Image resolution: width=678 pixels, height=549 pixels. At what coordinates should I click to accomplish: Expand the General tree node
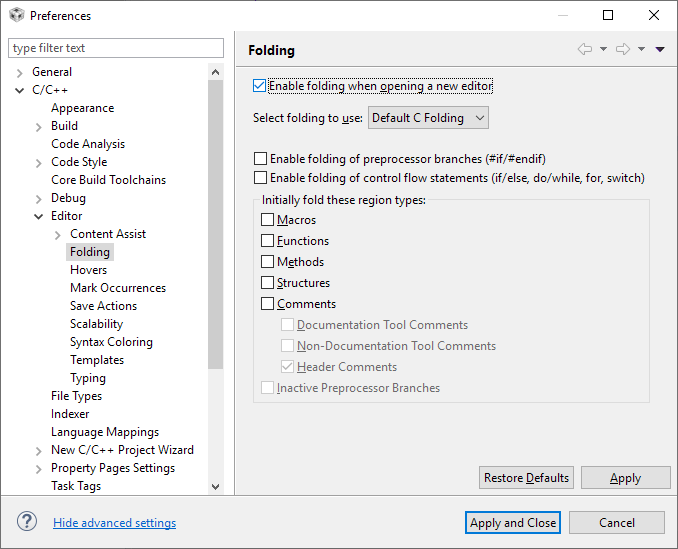[x=19, y=73]
